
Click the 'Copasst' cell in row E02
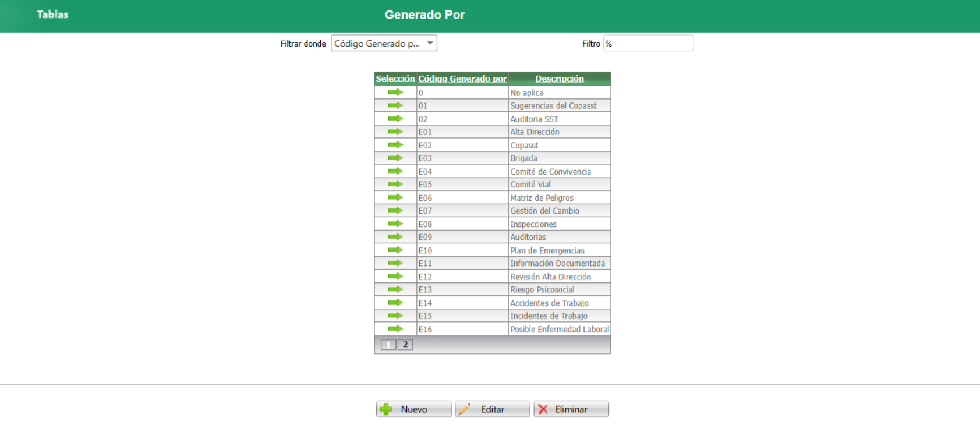560,145
